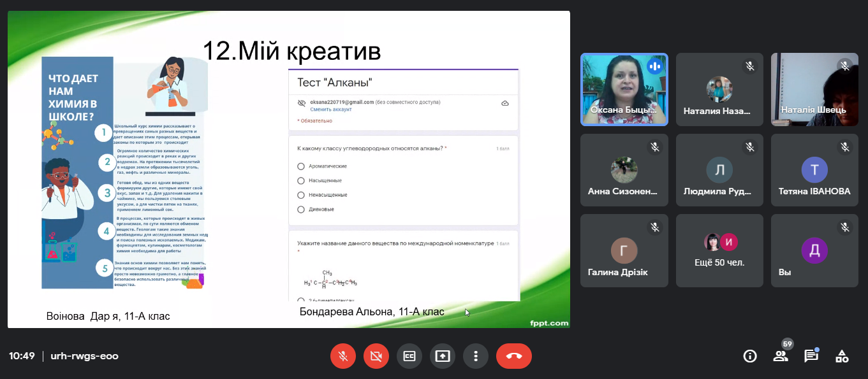Click muted mic icon on Анна Сизонен tile

654,147
